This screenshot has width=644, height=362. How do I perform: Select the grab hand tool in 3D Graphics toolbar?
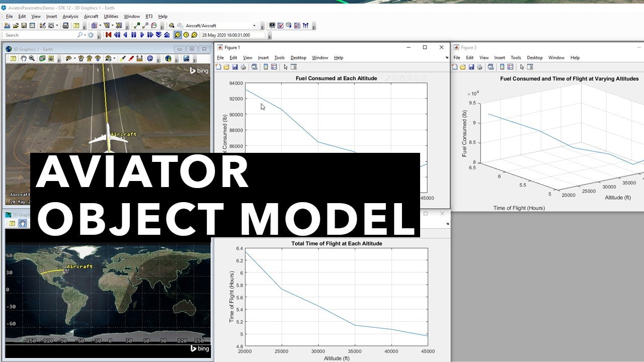(x=24, y=58)
